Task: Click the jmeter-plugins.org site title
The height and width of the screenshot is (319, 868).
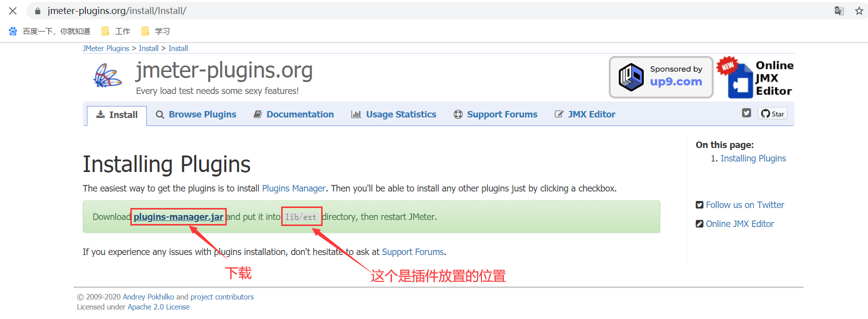Action: click(x=224, y=70)
